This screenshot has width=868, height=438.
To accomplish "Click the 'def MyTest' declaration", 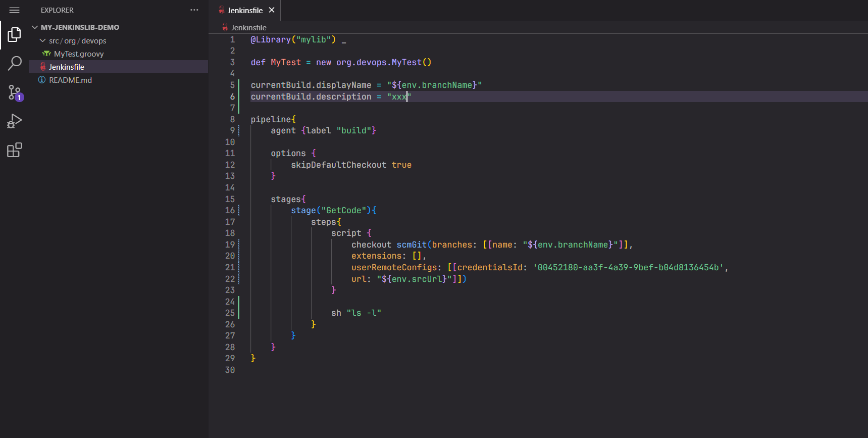I will click(x=276, y=62).
